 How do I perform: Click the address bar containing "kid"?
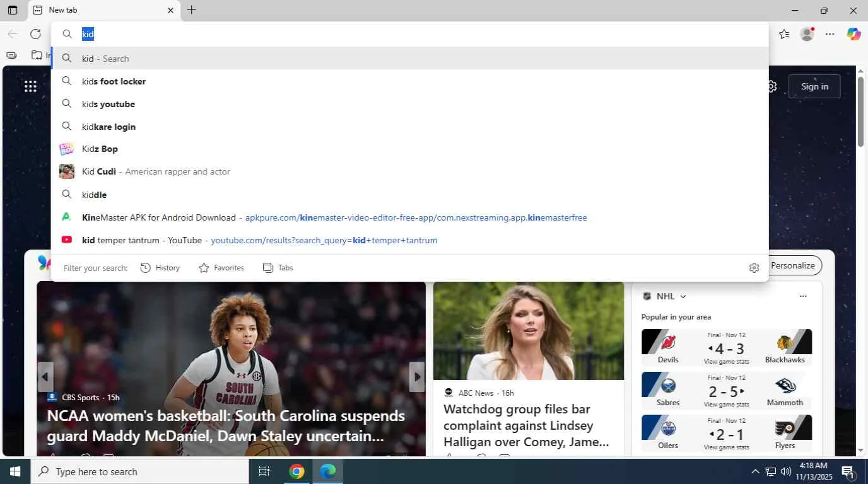(x=410, y=34)
